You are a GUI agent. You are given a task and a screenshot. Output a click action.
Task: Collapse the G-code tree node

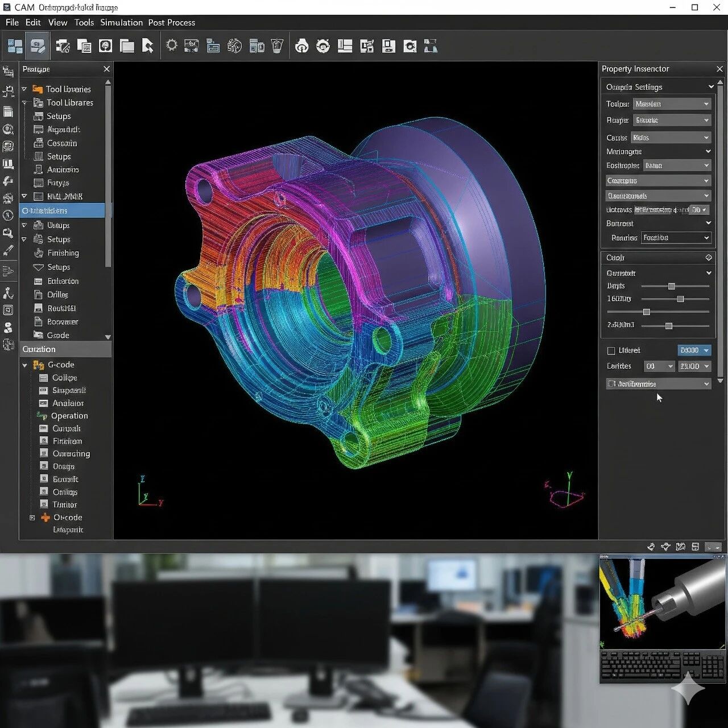[24, 365]
